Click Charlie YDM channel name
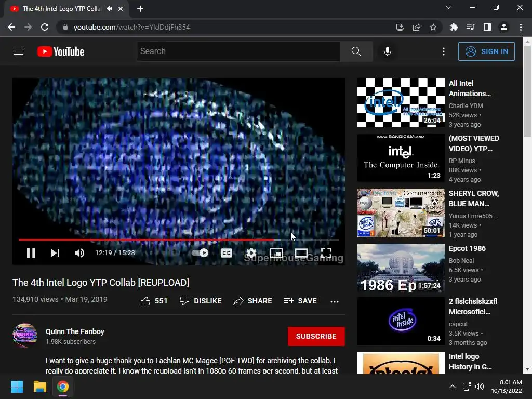Image resolution: width=532 pixels, height=399 pixels. click(466, 106)
